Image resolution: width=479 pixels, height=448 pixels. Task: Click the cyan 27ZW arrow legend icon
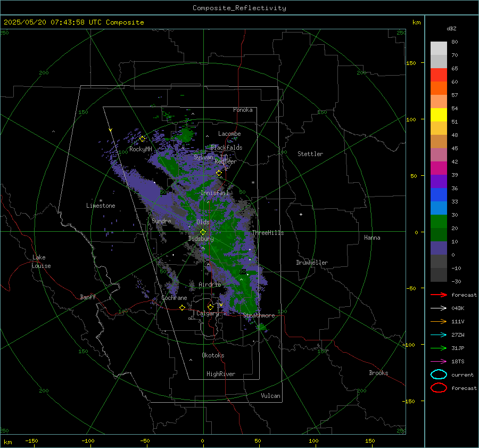click(x=439, y=335)
